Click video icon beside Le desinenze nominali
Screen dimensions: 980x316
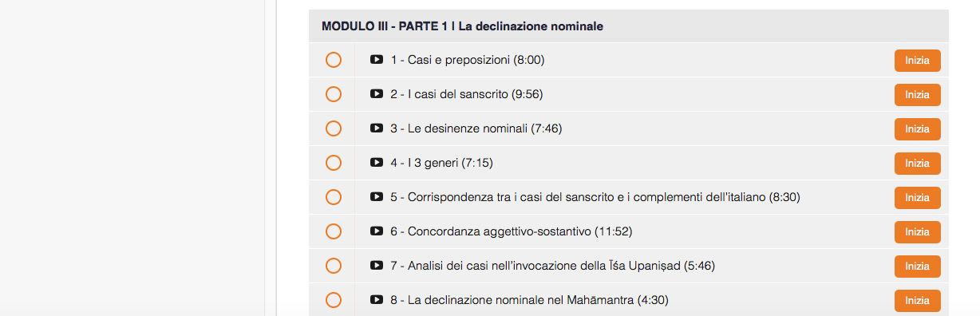coord(377,128)
